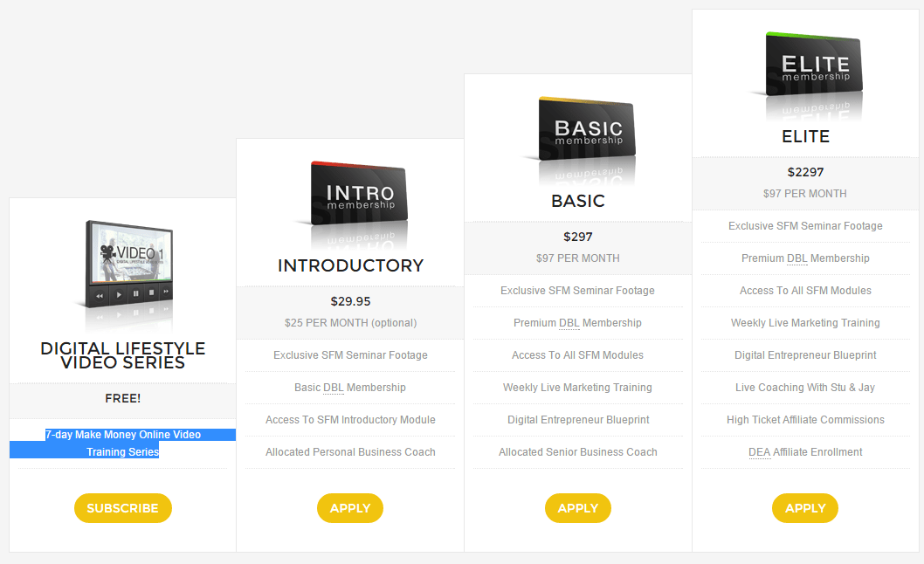This screenshot has width=924, height=564.
Task: Click 'Access To All SFM Modules' in Elite plan
Action: click(x=805, y=291)
